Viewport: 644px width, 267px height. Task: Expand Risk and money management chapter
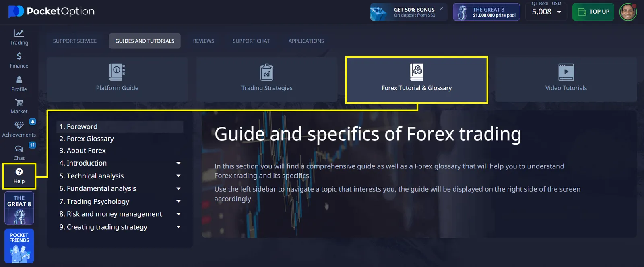pyautogui.click(x=178, y=214)
